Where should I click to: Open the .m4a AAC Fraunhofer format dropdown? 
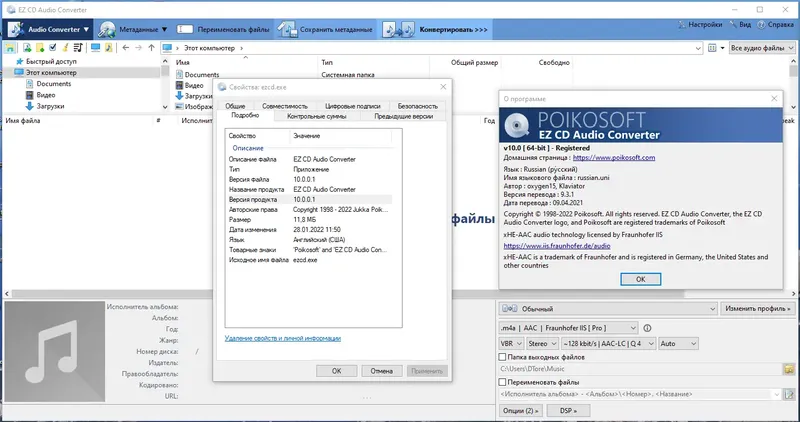568,328
